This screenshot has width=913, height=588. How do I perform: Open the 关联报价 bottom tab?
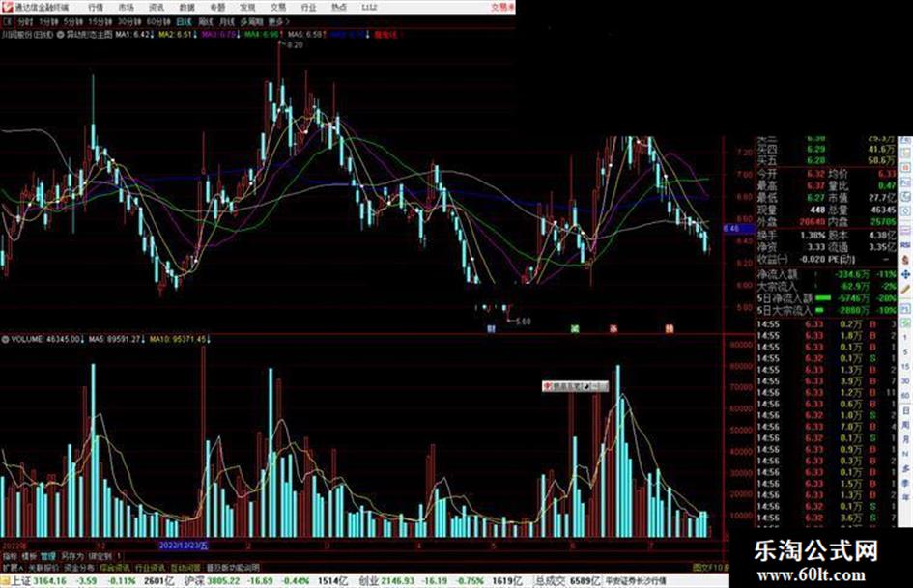[43, 567]
